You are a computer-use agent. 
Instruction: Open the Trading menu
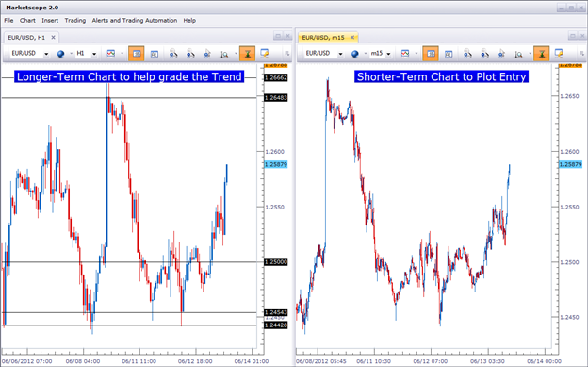75,21
